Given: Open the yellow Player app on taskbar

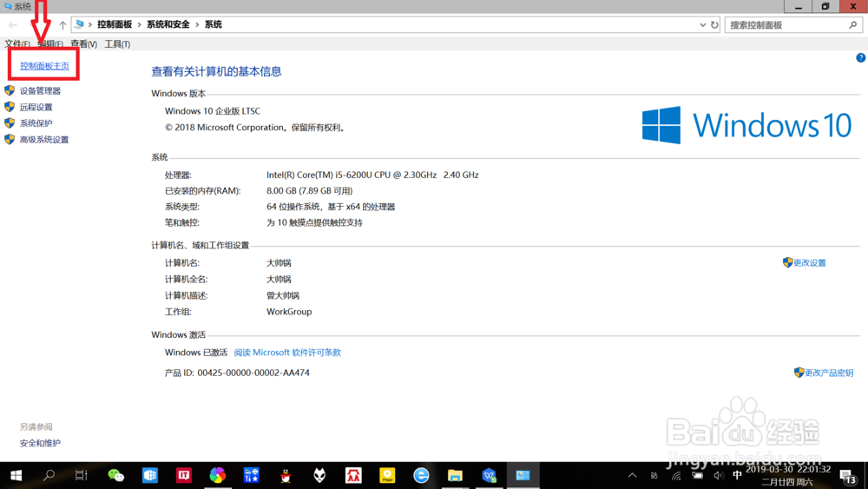Looking at the screenshot, I should pos(387,475).
